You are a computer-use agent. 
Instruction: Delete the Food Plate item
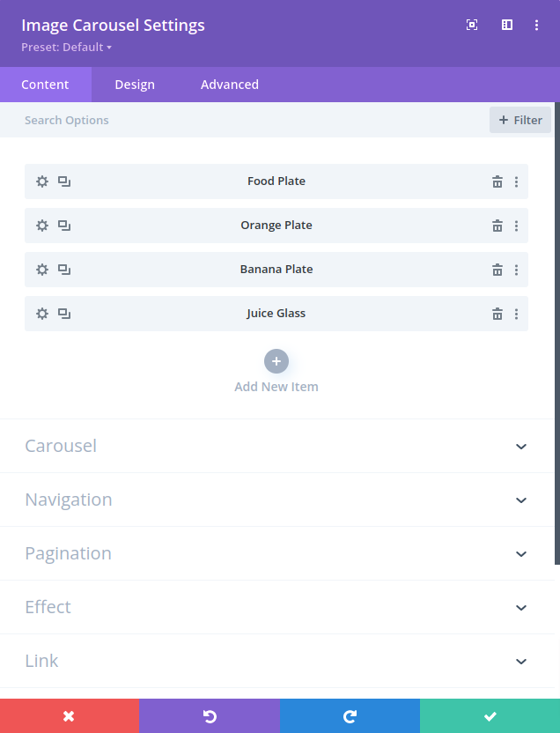497,181
